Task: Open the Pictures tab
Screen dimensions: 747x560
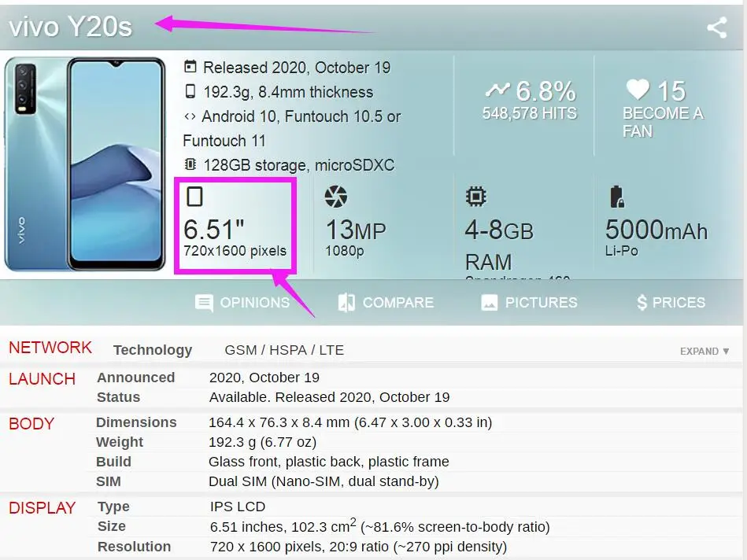Action: (x=529, y=302)
